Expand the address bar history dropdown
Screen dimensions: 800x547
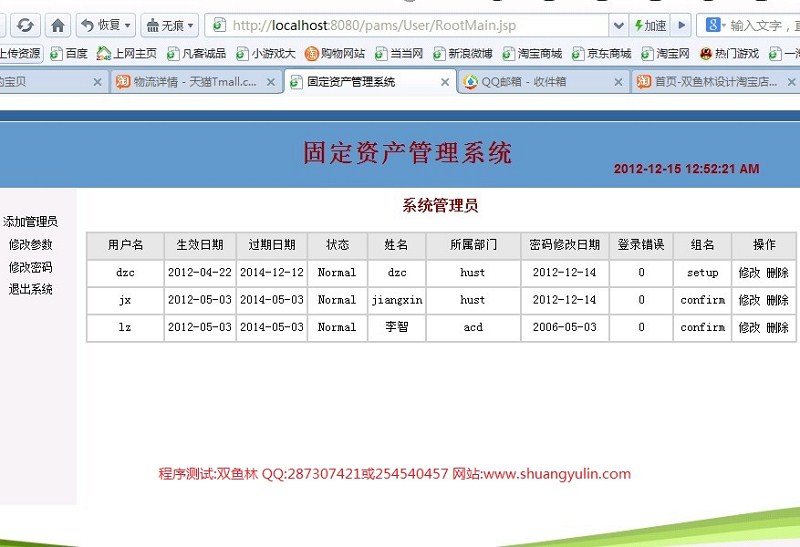(618, 25)
